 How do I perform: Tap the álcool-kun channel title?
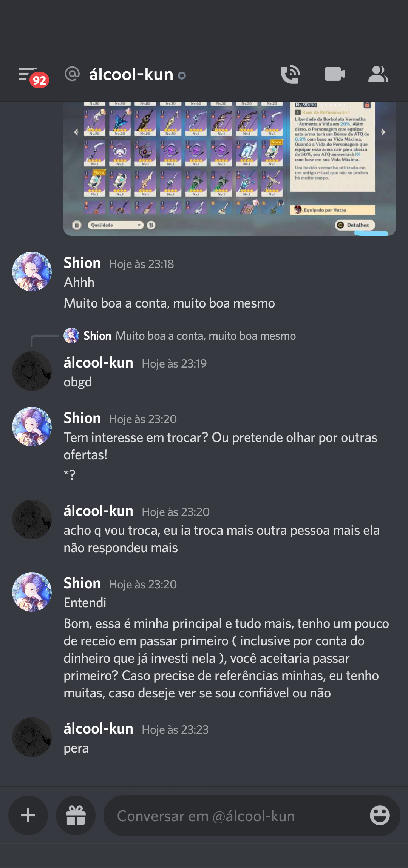131,74
